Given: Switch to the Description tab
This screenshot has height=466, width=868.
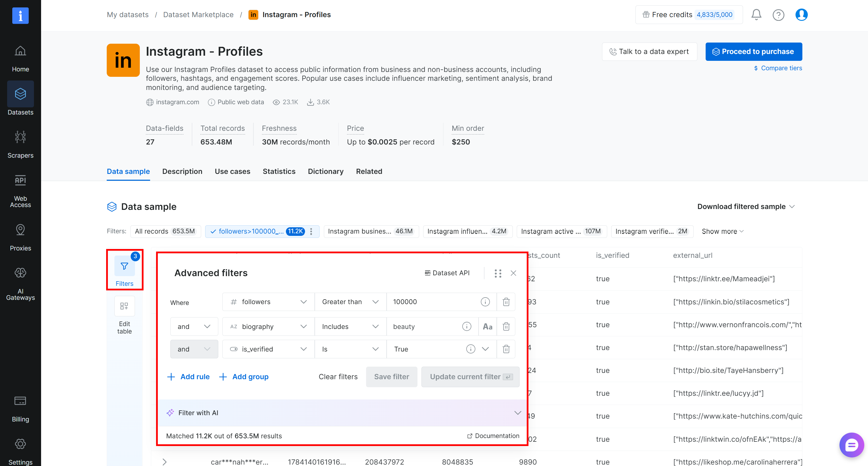Looking at the screenshot, I should click(182, 171).
